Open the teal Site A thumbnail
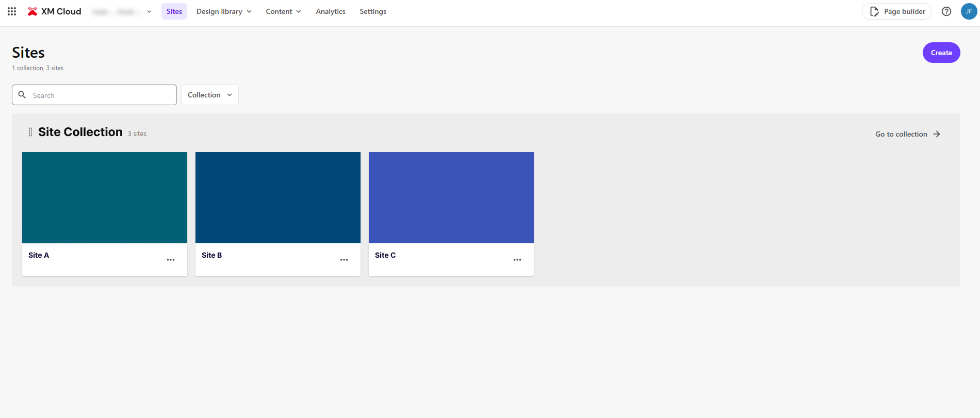980x418 pixels. click(105, 197)
